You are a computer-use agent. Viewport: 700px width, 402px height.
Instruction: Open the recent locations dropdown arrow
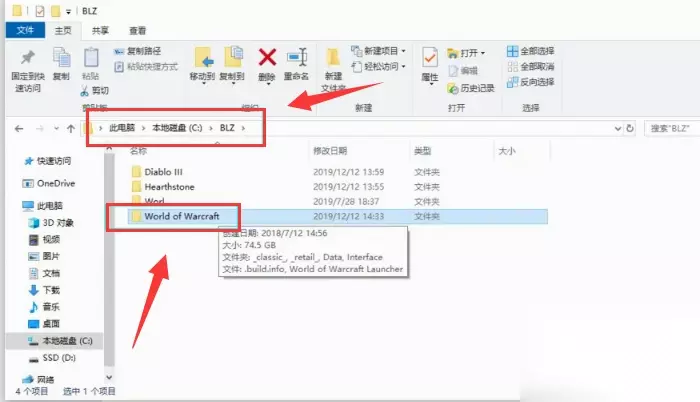click(x=56, y=129)
